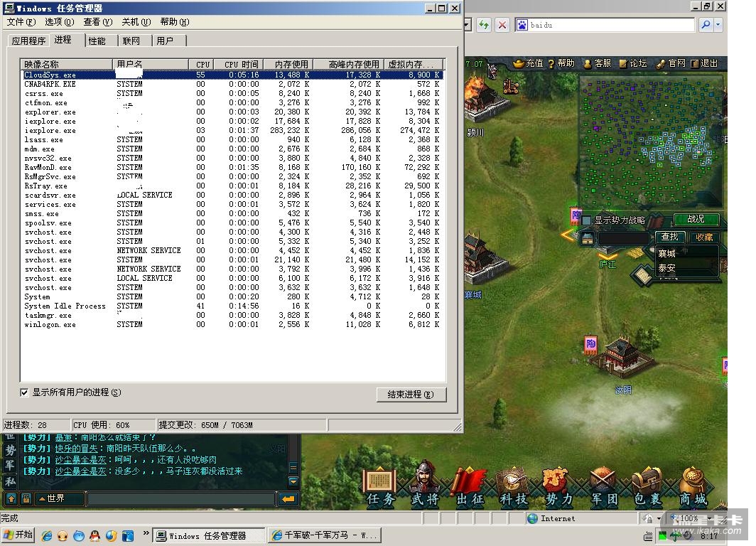Click the chat up-arrow icon beside the lock
The image size is (756, 546).
(11, 498)
